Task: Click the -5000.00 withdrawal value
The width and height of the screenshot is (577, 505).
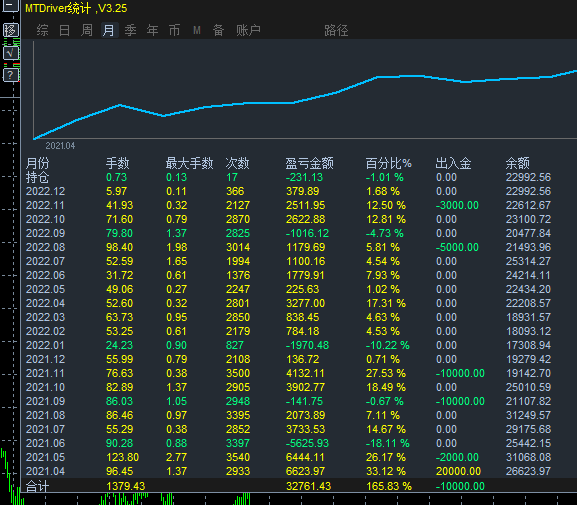Action: 457,247
